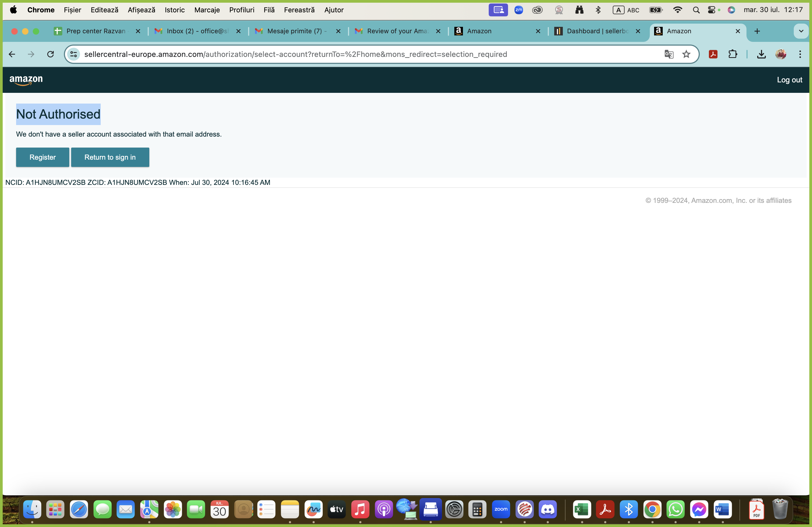Open Spotlight search in menu bar

(696, 10)
